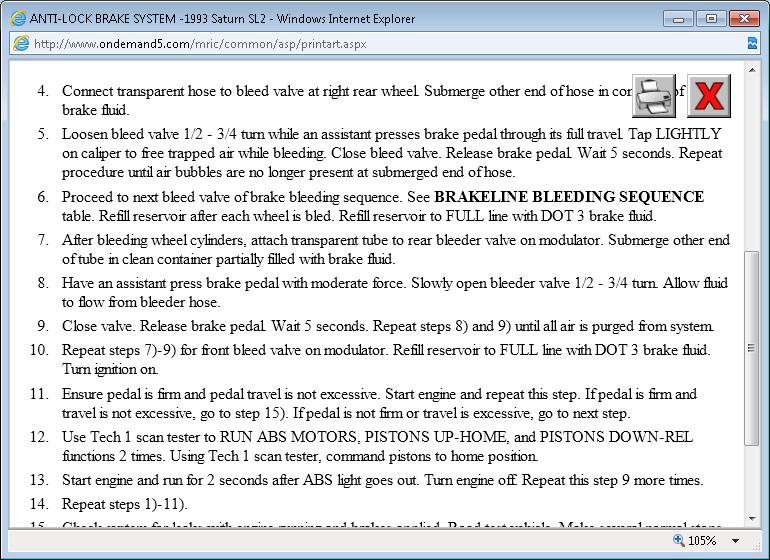Click the printer icon to print the article

pos(654,96)
